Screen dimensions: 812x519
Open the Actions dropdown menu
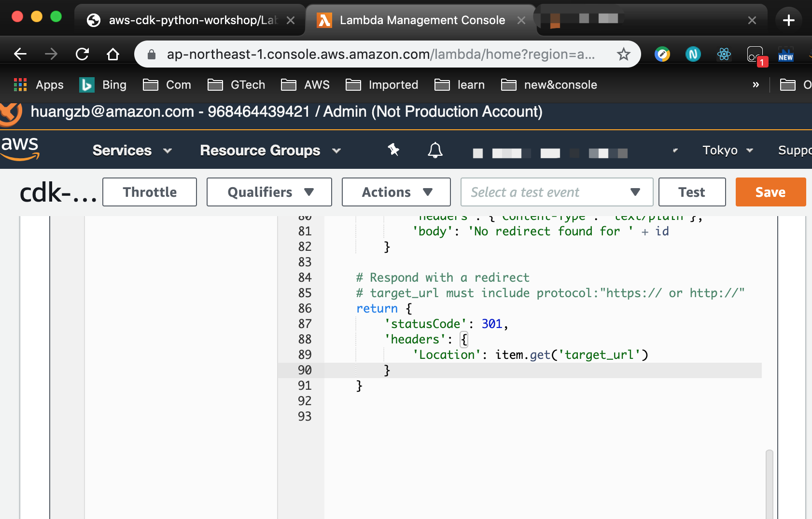click(396, 192)
